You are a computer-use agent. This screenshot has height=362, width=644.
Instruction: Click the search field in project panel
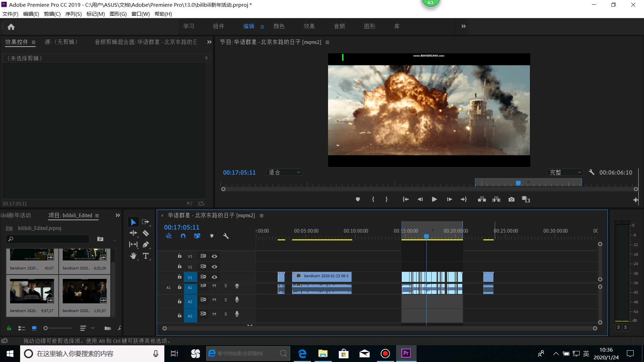click(48, 239)
